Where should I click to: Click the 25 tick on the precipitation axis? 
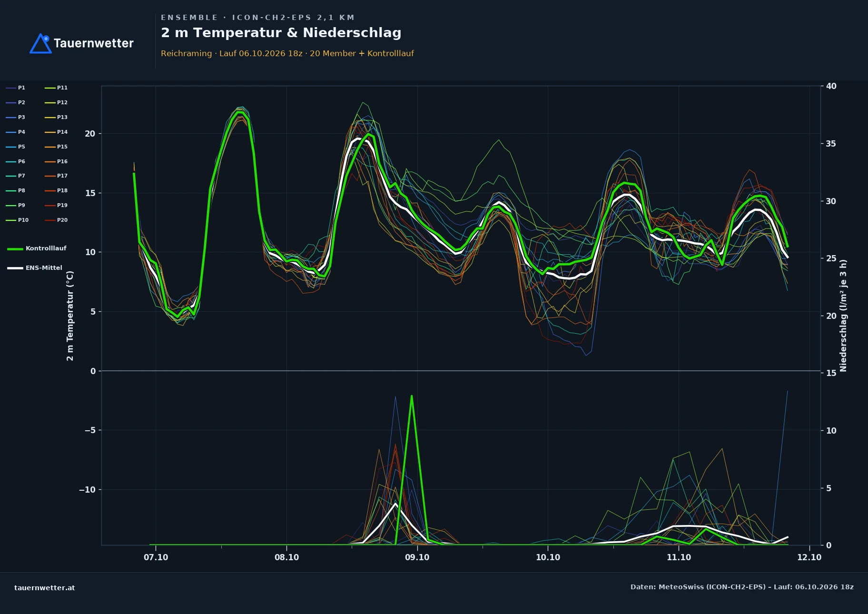(831, 258)
